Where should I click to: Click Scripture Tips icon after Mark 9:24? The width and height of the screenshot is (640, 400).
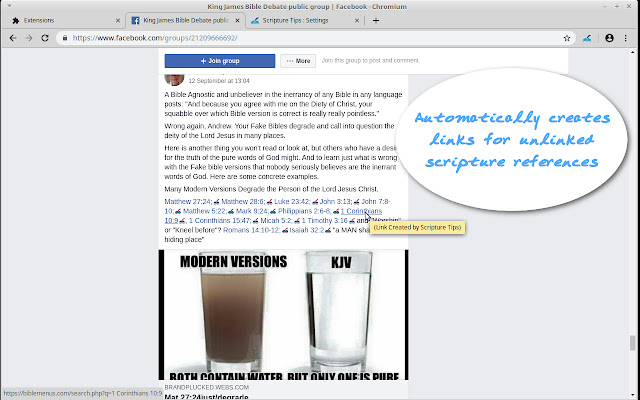[273, 211]
